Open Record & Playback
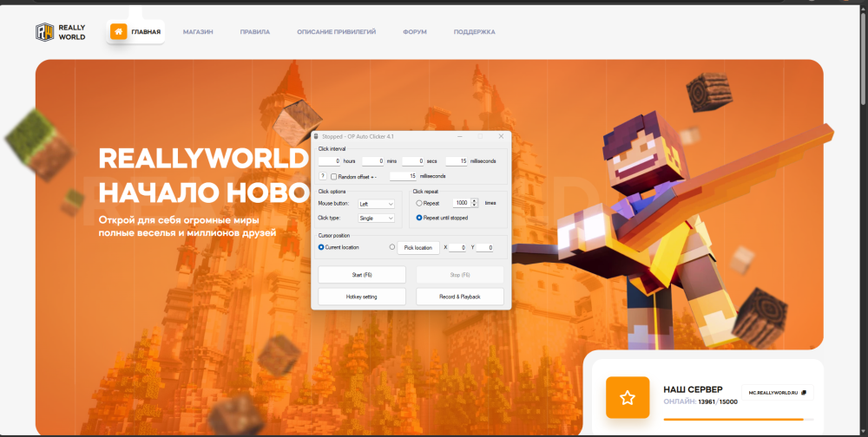This screenshot has height=437, width=868. click(x=460, y=297)
